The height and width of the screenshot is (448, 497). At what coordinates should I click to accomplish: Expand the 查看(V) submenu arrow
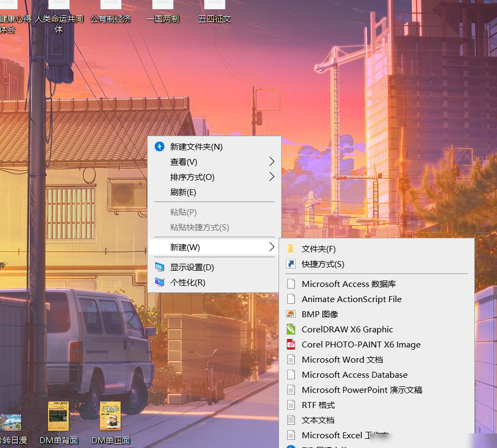click(x=271, y=162)
